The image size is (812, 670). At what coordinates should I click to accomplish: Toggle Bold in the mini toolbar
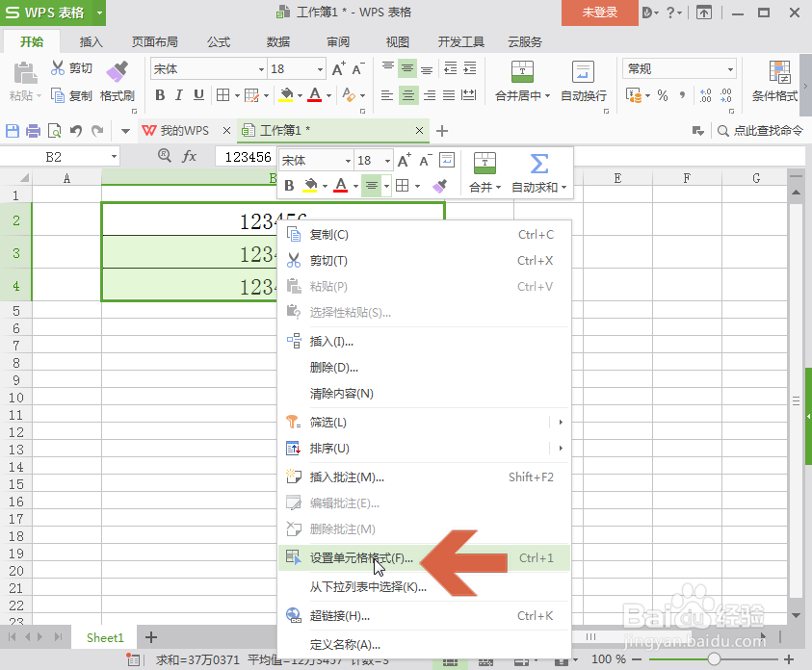290,186
